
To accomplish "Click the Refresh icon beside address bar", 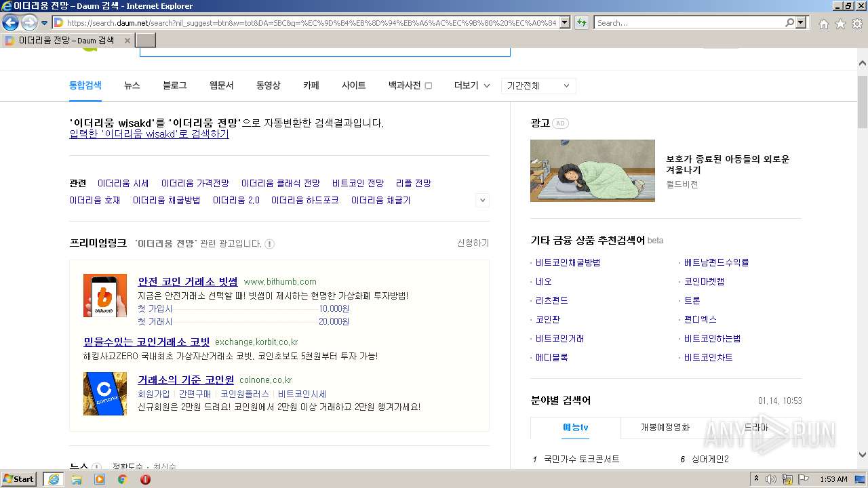I will point(581,22).
